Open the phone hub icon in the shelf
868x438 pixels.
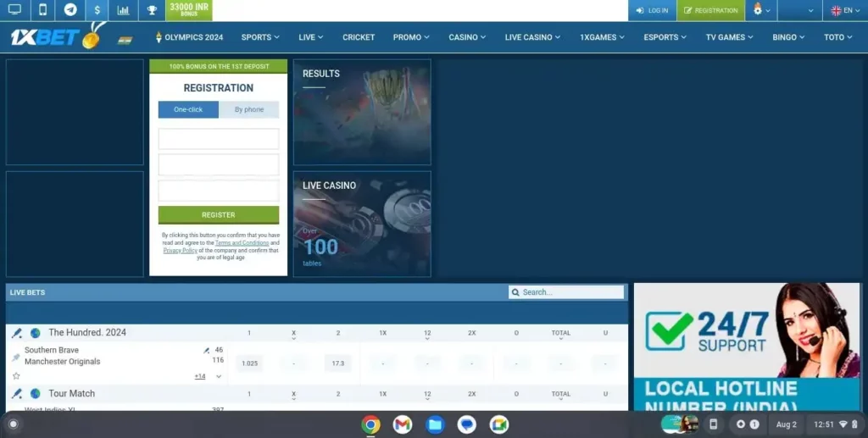coord(714,424)
